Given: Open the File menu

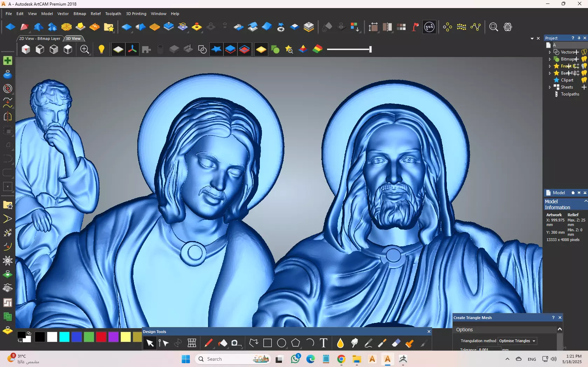Looking at the screenshot, I should [x=9, y=14].
